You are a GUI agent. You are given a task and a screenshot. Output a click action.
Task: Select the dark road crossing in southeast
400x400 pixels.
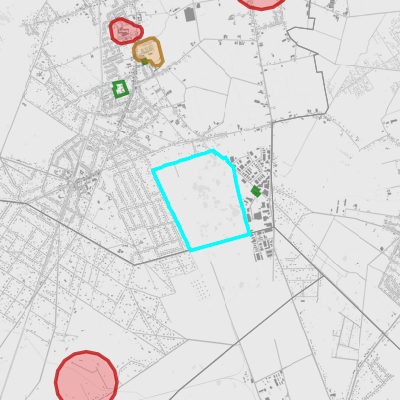point(323,276)
